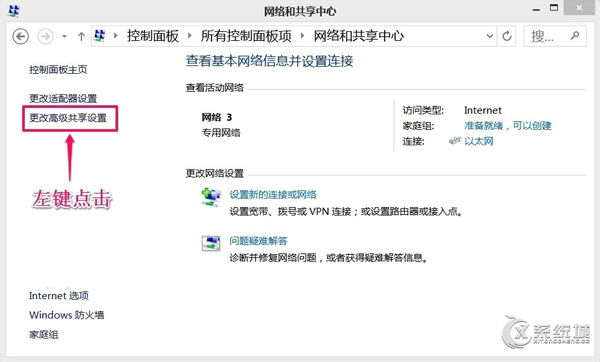
Task: Click the 问题疑难解答 icon
Action: click(211, 243)
